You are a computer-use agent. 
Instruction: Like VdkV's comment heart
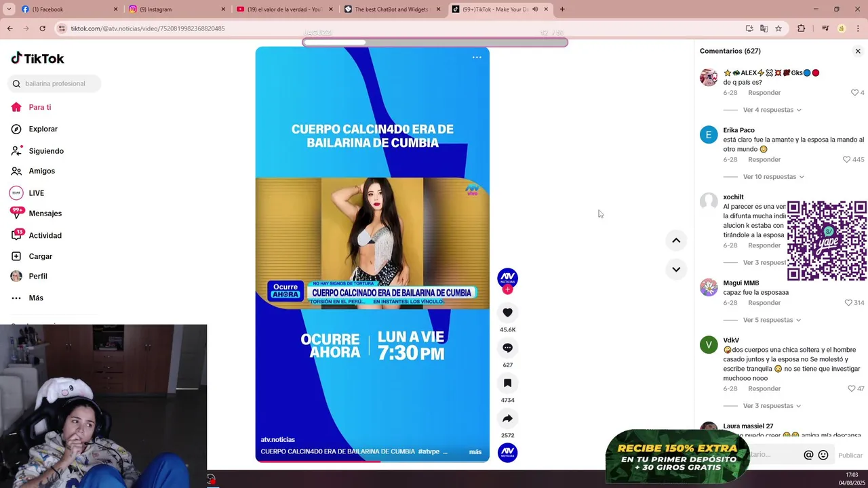852,389
